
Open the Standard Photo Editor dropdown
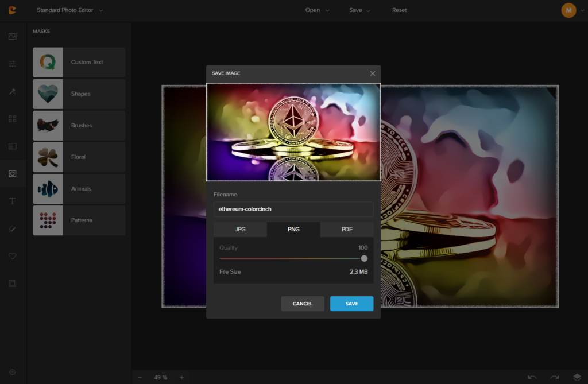click(69, 10)
